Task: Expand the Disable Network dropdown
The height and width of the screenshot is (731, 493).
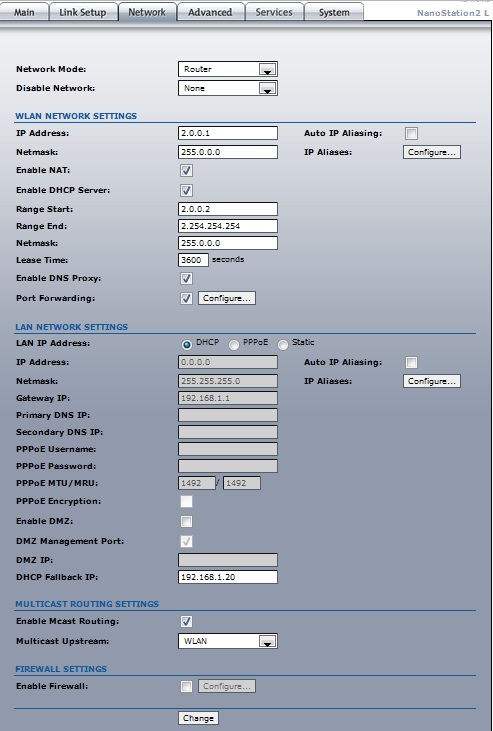Action: point(228,88)
